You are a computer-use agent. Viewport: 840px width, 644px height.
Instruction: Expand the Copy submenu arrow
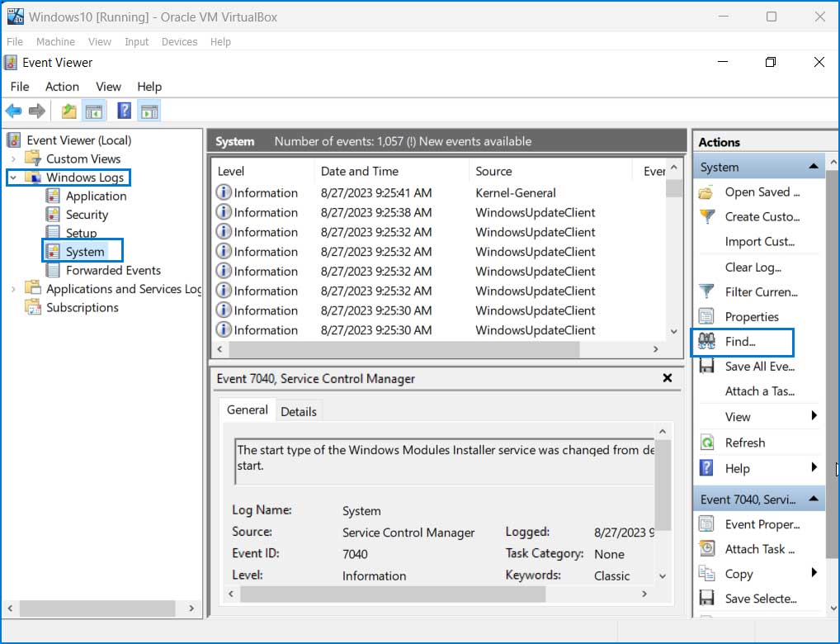pos(814,573)
